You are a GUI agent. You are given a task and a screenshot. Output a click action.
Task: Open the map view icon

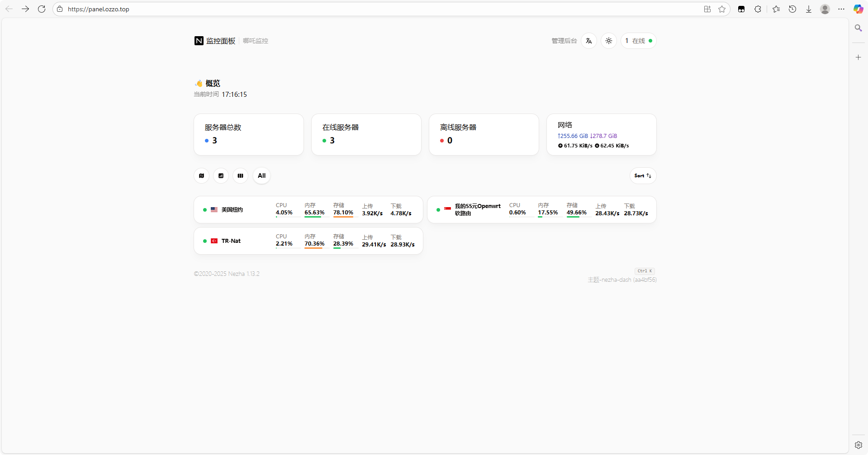[201, 176]
